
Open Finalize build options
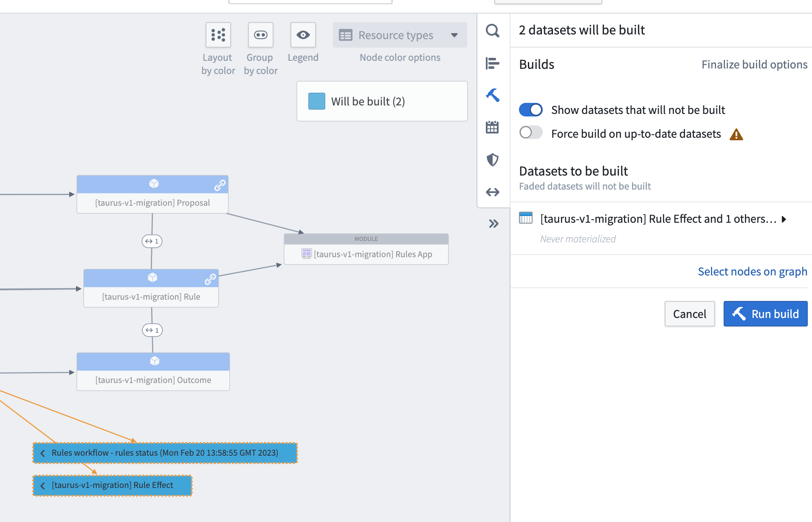[754, 65]
